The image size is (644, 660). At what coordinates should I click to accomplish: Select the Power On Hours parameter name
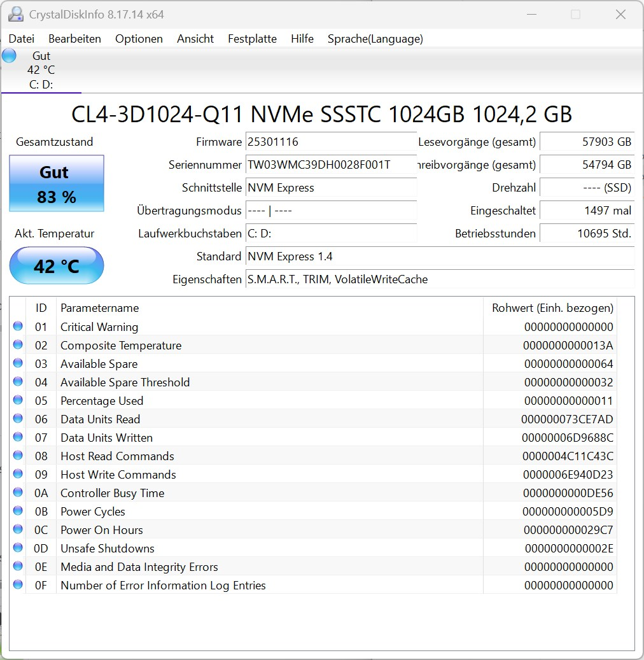(x=102, y=530)
